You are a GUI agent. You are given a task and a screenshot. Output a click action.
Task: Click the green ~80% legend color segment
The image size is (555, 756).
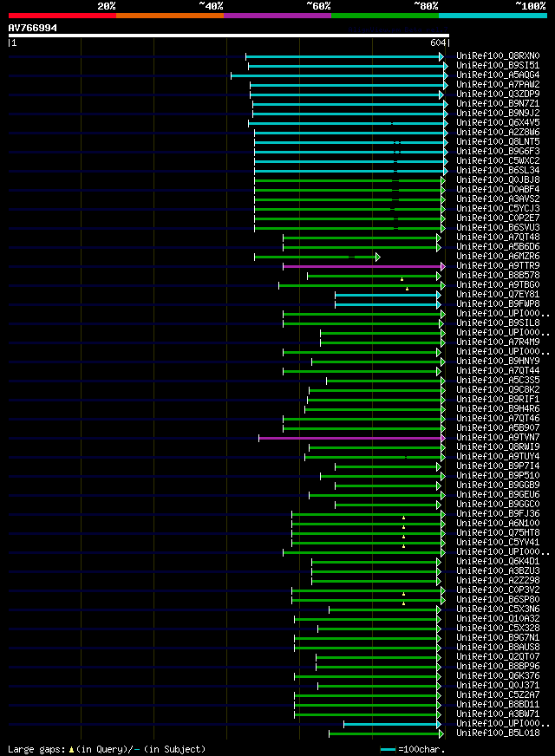coord(385,16)
